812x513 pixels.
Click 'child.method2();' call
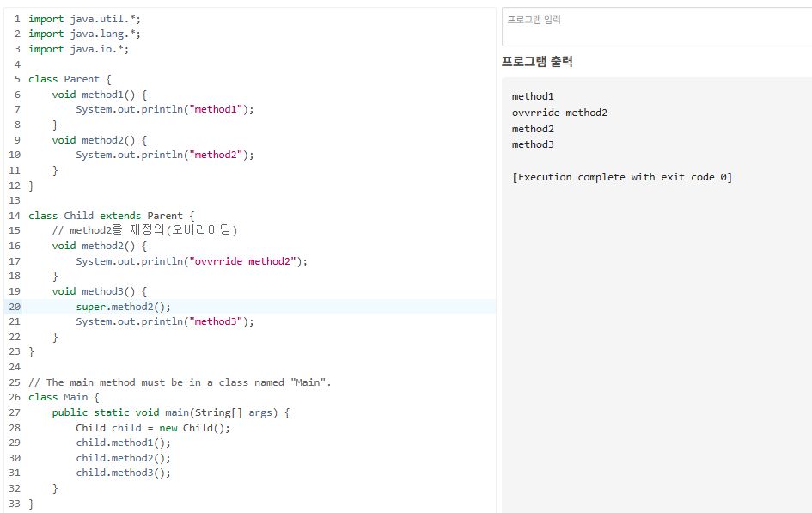(x=123, y=458)
